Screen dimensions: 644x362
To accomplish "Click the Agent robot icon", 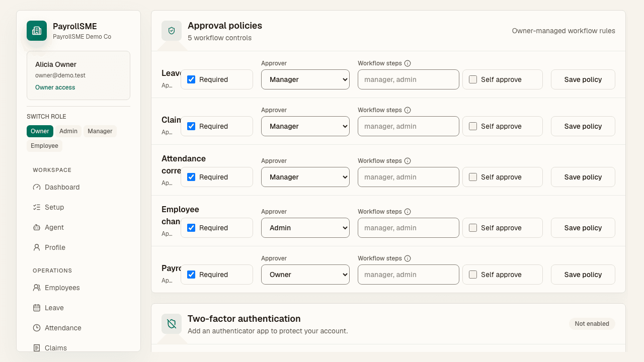I will (x=37, y=227).
